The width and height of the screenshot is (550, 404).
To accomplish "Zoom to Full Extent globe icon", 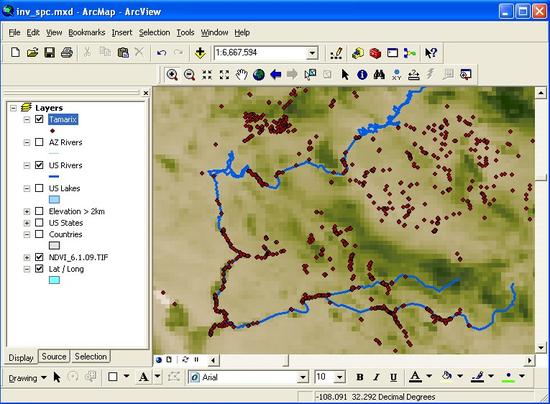I will point(259,75).
